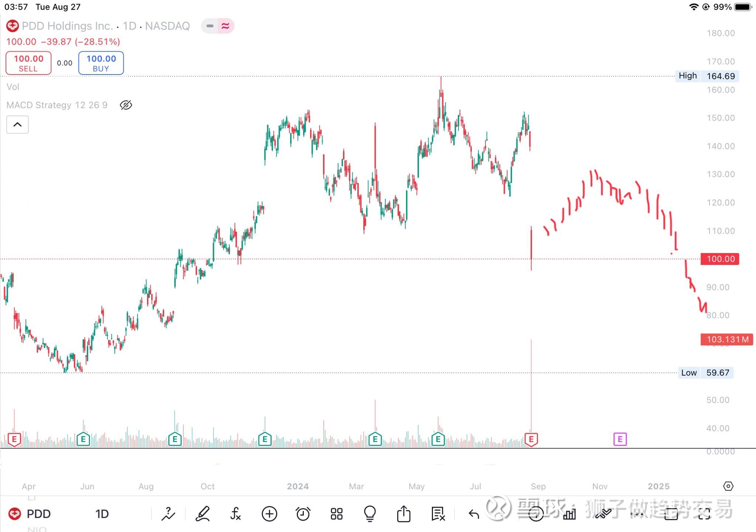Open the 1D timeframe selector
Viewport: 756px width, 532px height.
(x=102, y=514)
